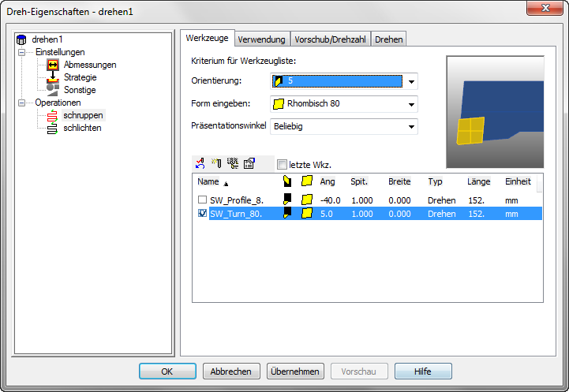This screenshot has width=569, height=392.
Task: Click the tool properties icon in toolbar
Action: (249, 163)
